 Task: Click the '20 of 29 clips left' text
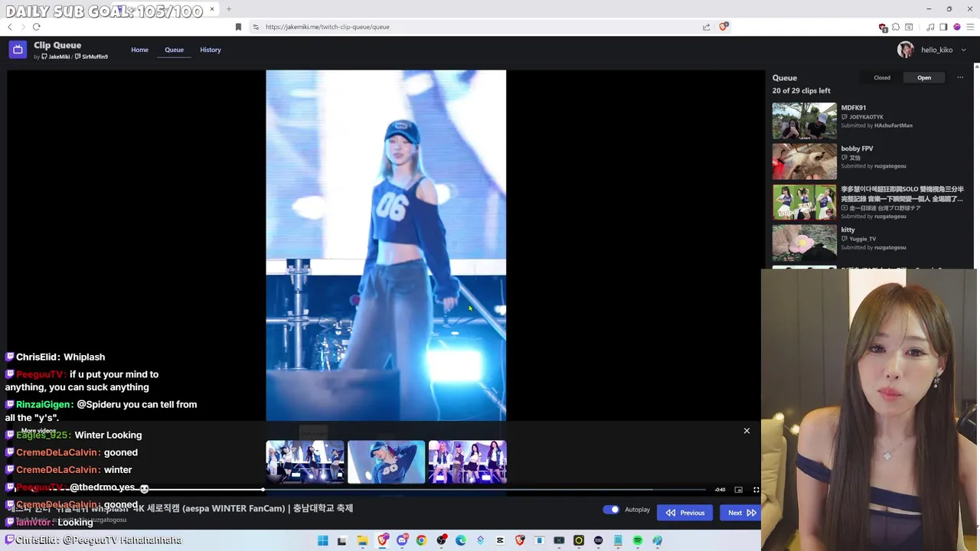point(801,90)
